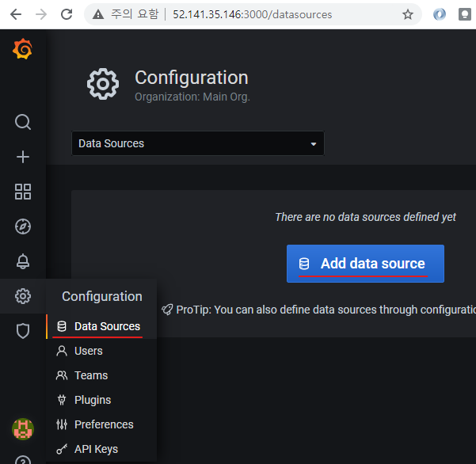The height and width of the screenshot is (464, 476).
Task: Open the search magnifier in sidebar
Action: 23,122
